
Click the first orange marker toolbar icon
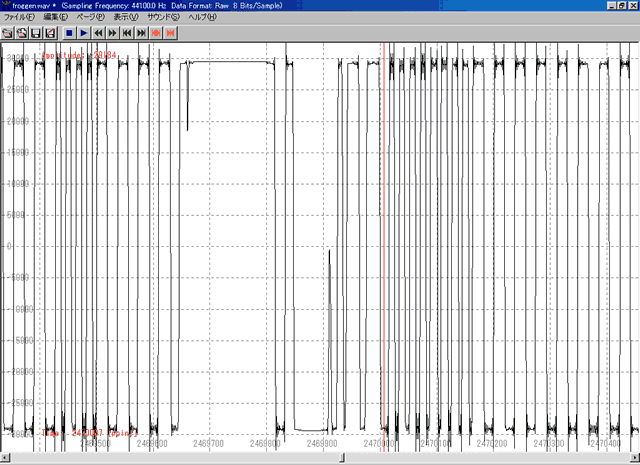(157, 33)
